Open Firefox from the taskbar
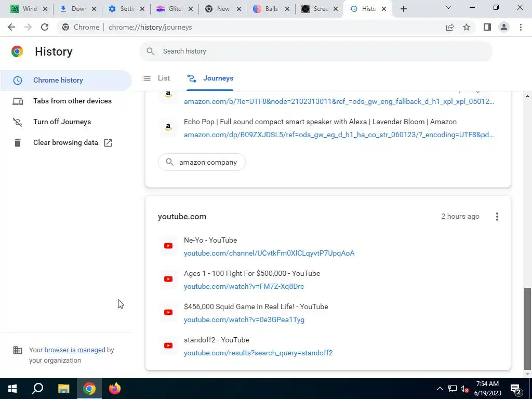The height and width of the screenshot is (399, 532). (x=115, y=389)
